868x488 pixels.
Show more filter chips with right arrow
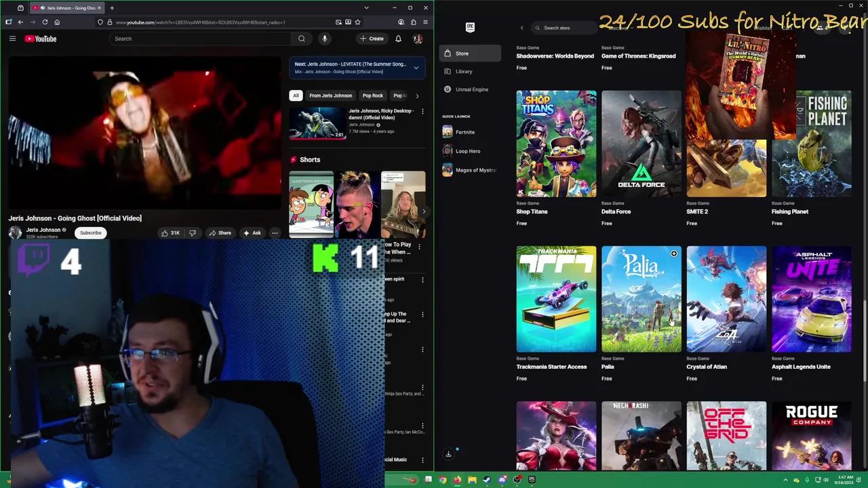pyautogui.click(x=417, y=96)
